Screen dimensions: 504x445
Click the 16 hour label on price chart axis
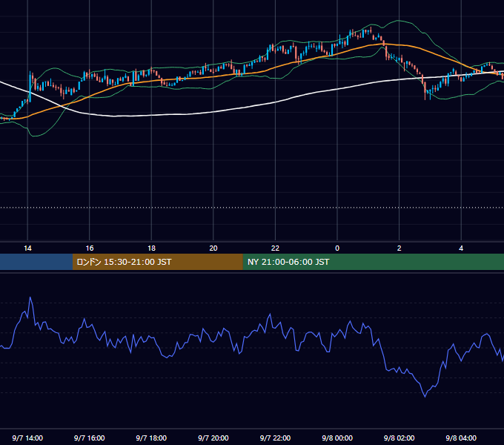pos(90,248)
